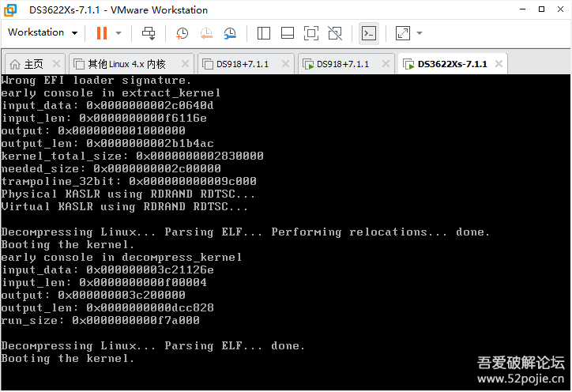Close the running DS918+7.1.1 tab
572x392 pixels.
386,64
